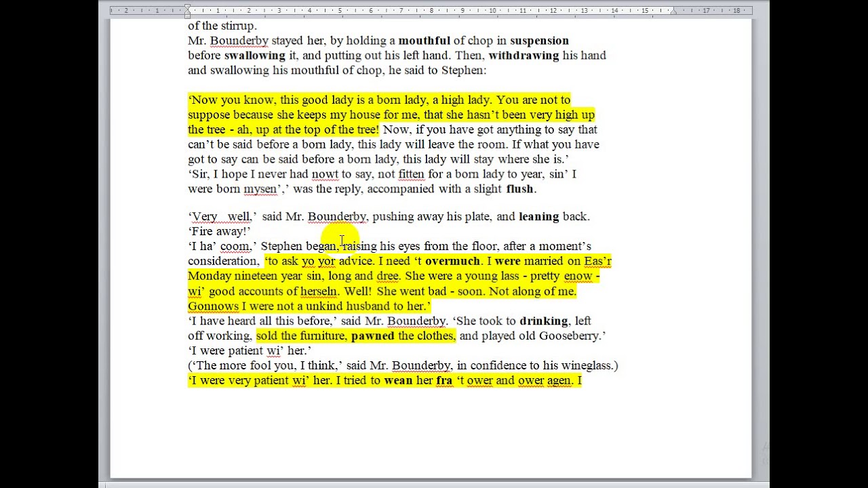Viewport: 868px width, 488px height.
Task: Click the highlighted word 'furniture'
Action: click(x=323, y=336)
